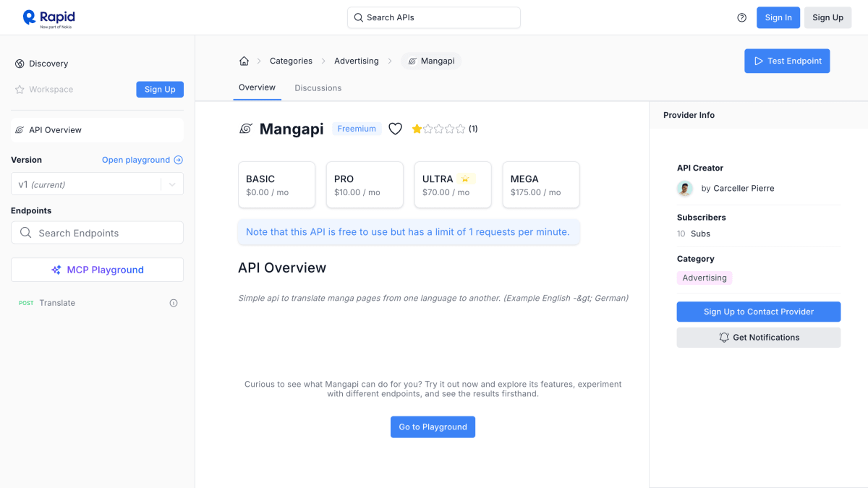Viewport: 868px width, 488px height.
Task: Click the magnifier icon in Search APIs
Action: click(x=358, y=17)
